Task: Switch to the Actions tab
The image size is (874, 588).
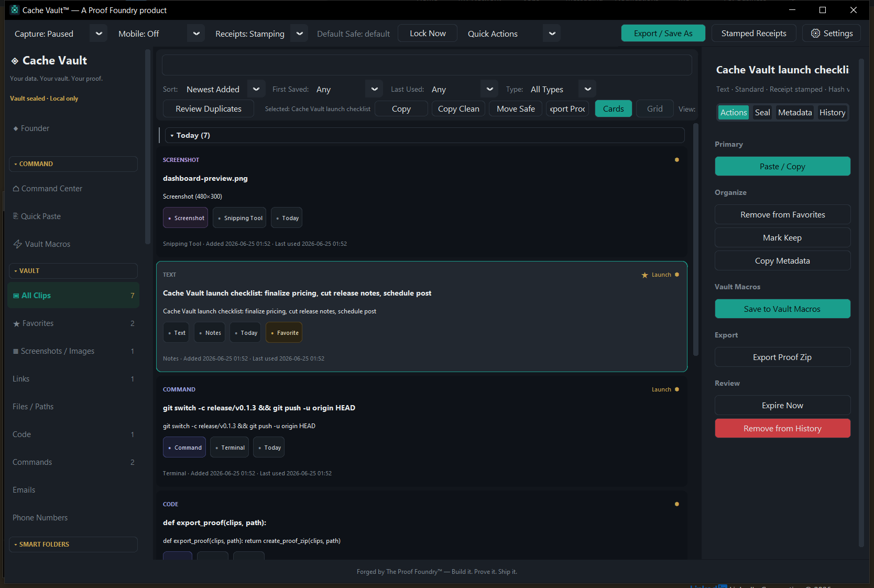Action: (x=733, y=112)
